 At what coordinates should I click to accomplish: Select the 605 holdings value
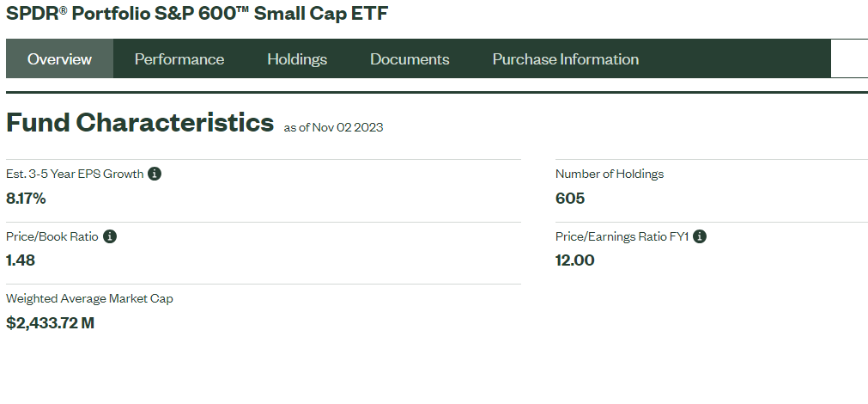[570, 199]
